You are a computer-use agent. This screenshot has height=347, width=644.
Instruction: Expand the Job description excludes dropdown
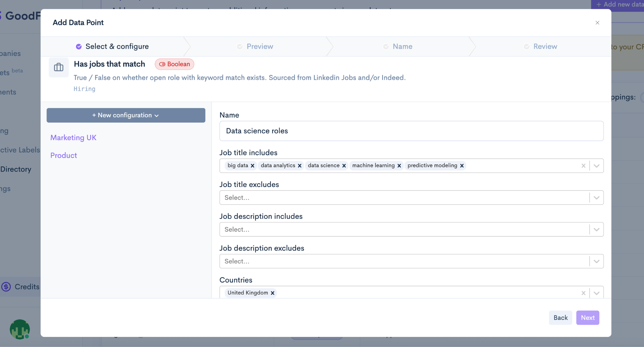[x=597, y=261]
